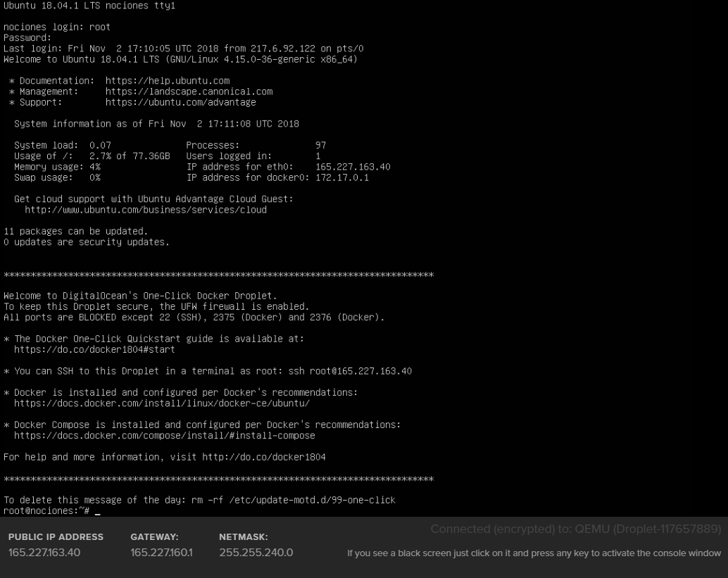Click the "Users logged in" value 1
Image resolution: width=728 pixels, height=578 pixels.
(x=318, y=156)
